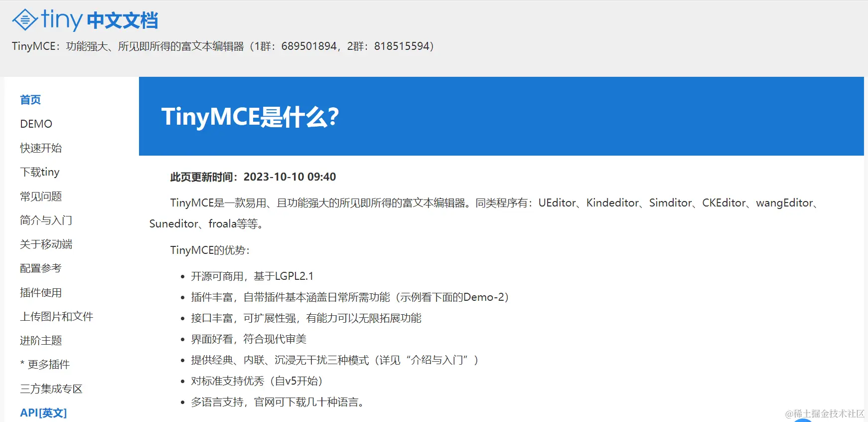Open the DEMO page in sidebar
The height and width of the screenshot is (422, 868).
click(36, 124)
